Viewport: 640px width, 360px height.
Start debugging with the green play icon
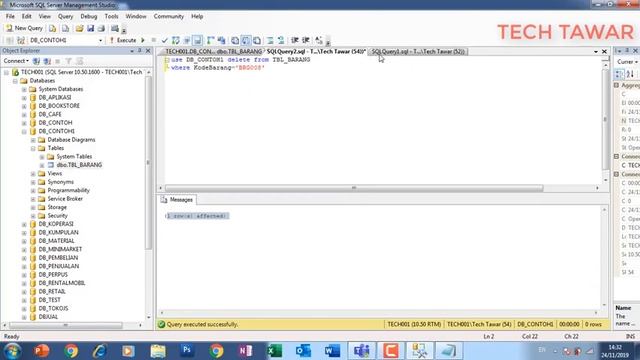(143, 40)
